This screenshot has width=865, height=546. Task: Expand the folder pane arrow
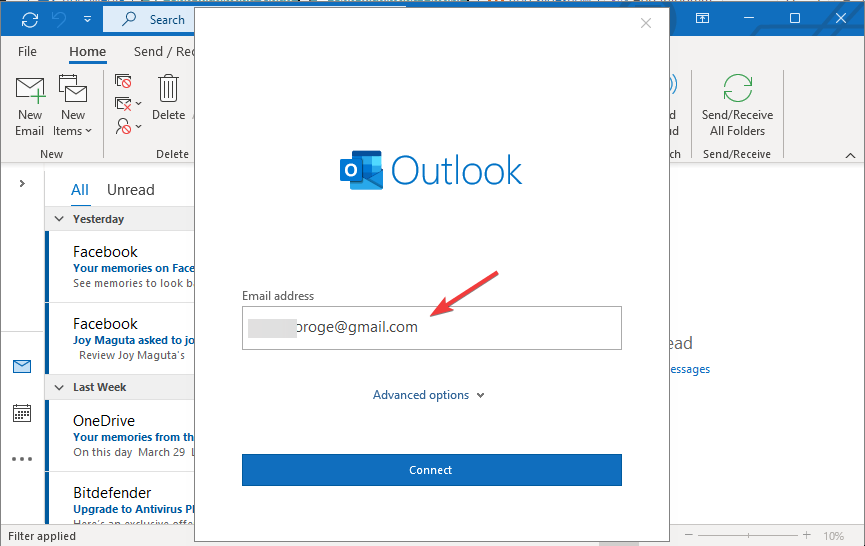tap(22, 184)
